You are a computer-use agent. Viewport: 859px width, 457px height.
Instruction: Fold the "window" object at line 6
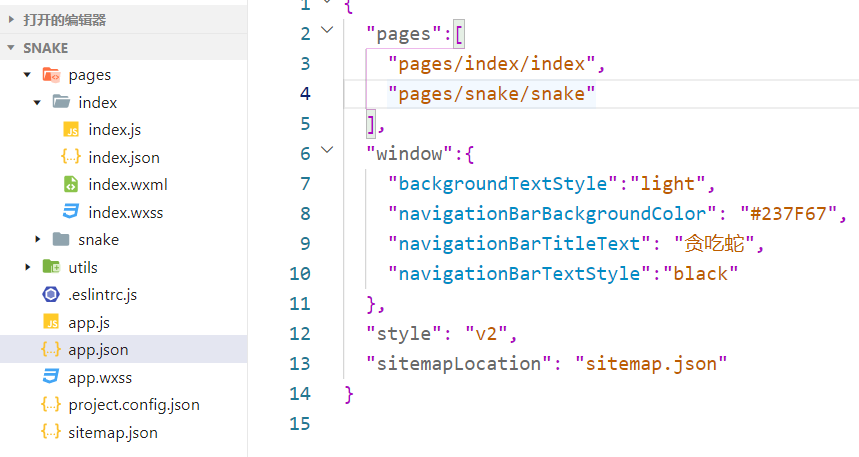327,150
